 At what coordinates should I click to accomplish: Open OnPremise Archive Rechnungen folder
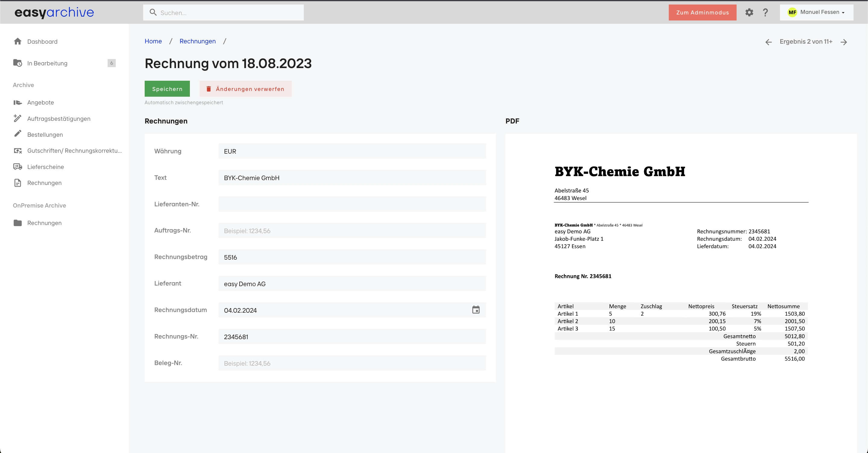click(44, 223)
